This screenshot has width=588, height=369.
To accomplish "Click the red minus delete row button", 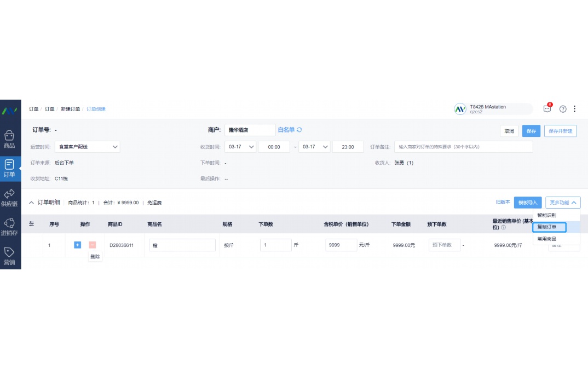I will point(92,245).
